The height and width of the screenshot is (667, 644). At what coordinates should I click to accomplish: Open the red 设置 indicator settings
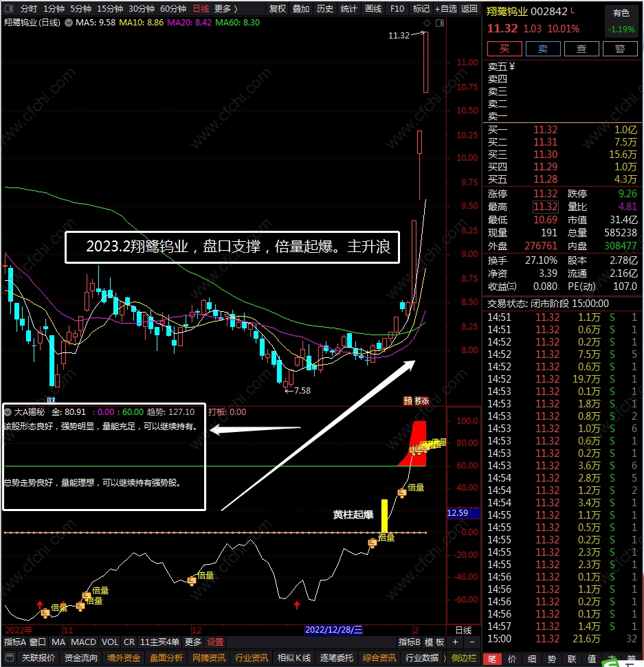tap(215, 642)
